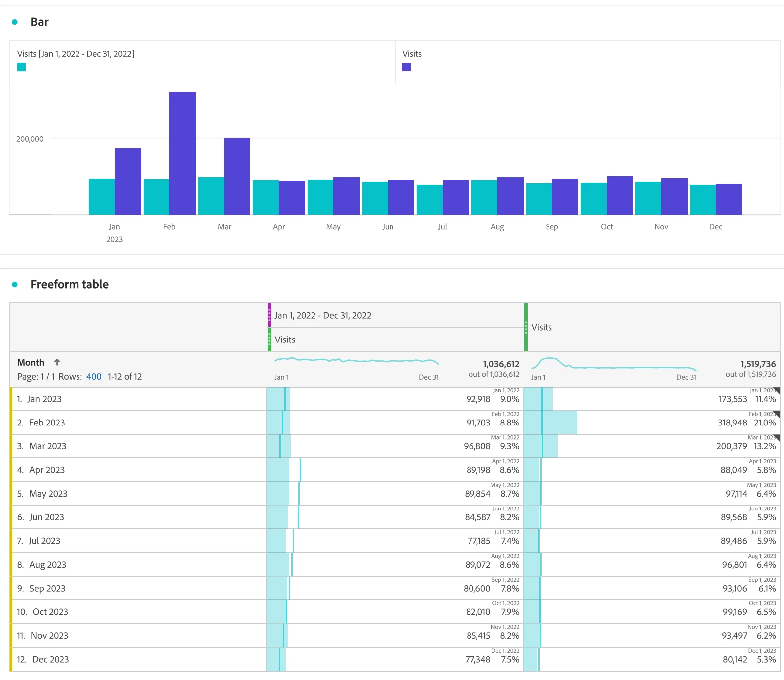This screenshot has width=784, height=680.
Task: Click the 80,142 visits cell
Action: click(x=652, y=659)
